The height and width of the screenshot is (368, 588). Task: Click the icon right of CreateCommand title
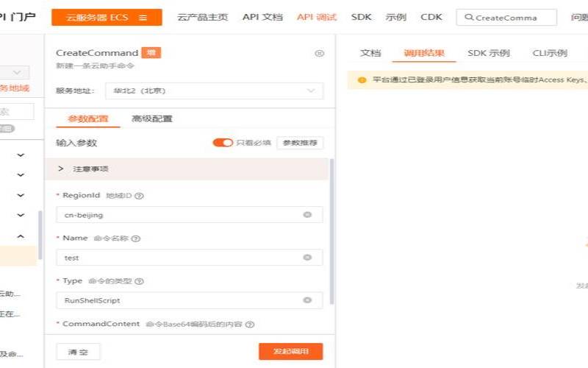pyautogui.click(x=319, y=53)
